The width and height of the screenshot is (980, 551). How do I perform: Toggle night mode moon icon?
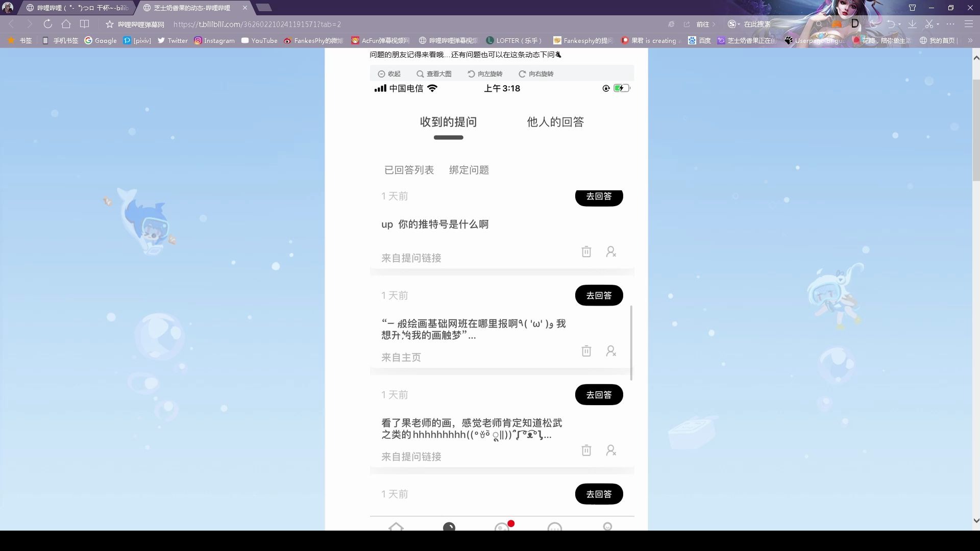[x=874, y=24]
